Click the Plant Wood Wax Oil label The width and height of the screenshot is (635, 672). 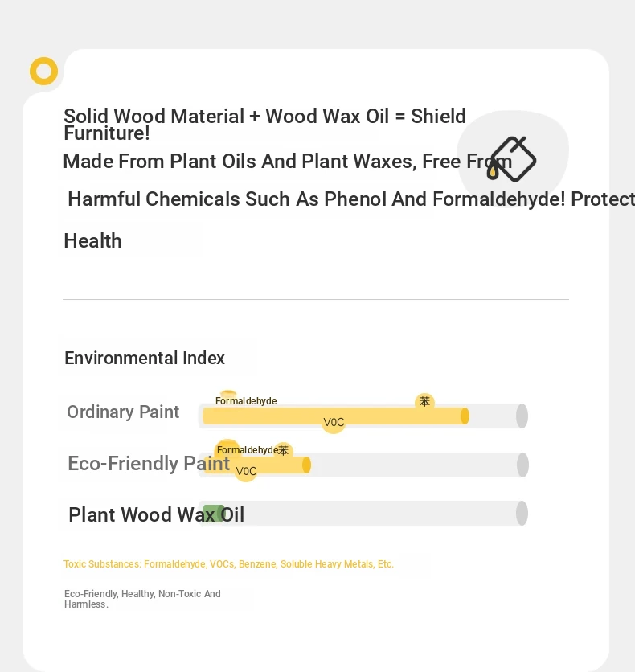[x=157, y=514]
